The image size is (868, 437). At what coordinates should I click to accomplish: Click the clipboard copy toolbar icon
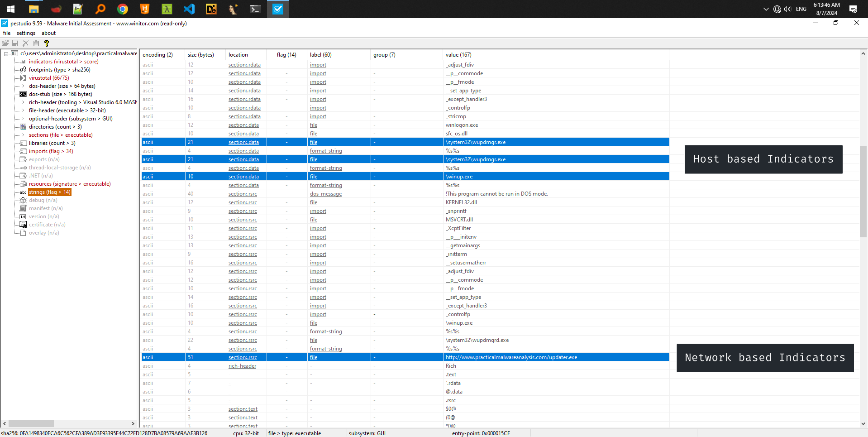coord(36,43)
